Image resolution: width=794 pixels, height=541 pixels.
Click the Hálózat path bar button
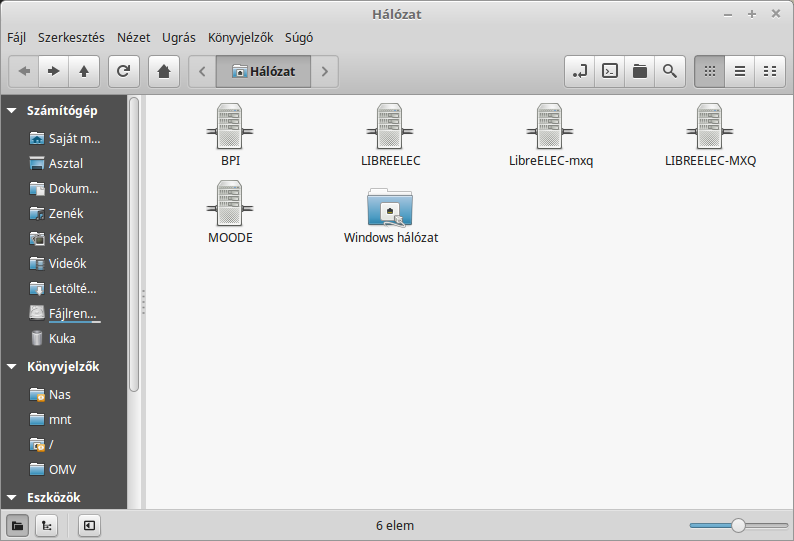[263, 71]
